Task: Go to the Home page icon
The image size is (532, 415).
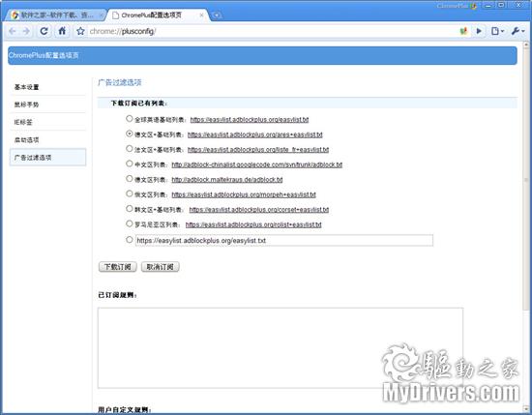Action: point(62,31)
